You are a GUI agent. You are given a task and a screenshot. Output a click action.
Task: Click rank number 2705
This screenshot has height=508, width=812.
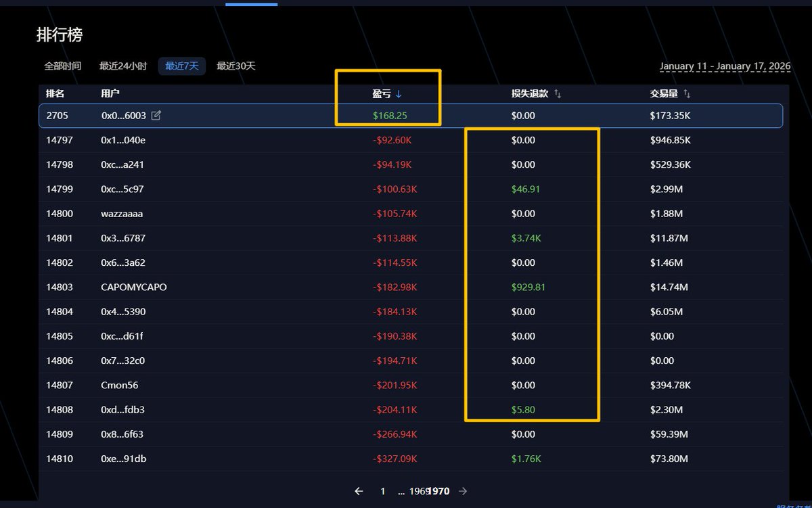coord(58,116)
